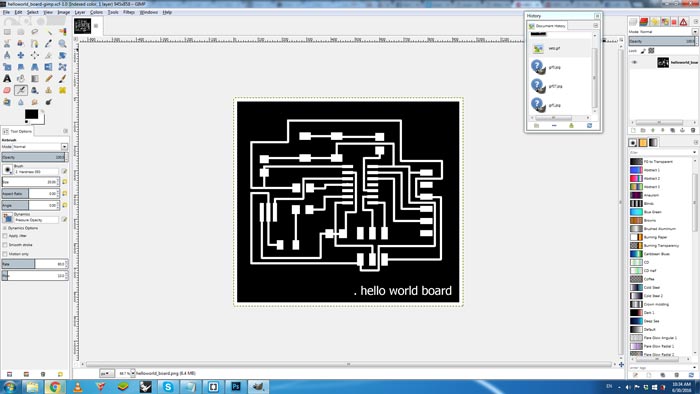This screenshot has height=394, width=700.
Task: Open Photoshop from the taskbar
Action: [235, 386]
